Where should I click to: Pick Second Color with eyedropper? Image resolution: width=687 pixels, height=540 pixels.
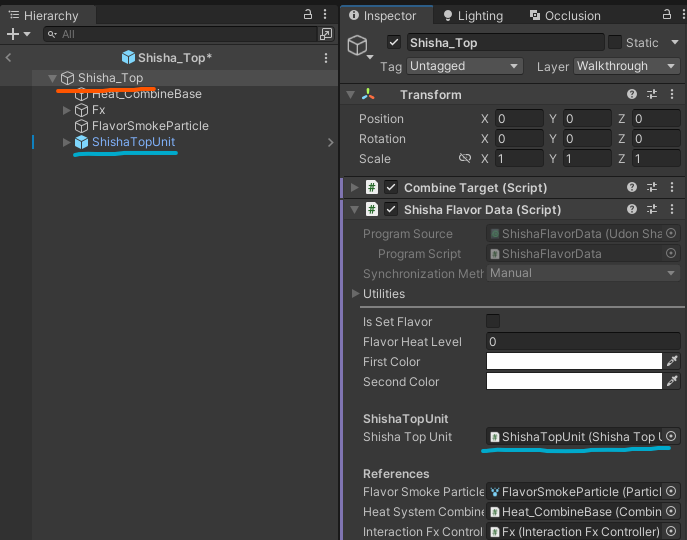[x=672, y=381]
